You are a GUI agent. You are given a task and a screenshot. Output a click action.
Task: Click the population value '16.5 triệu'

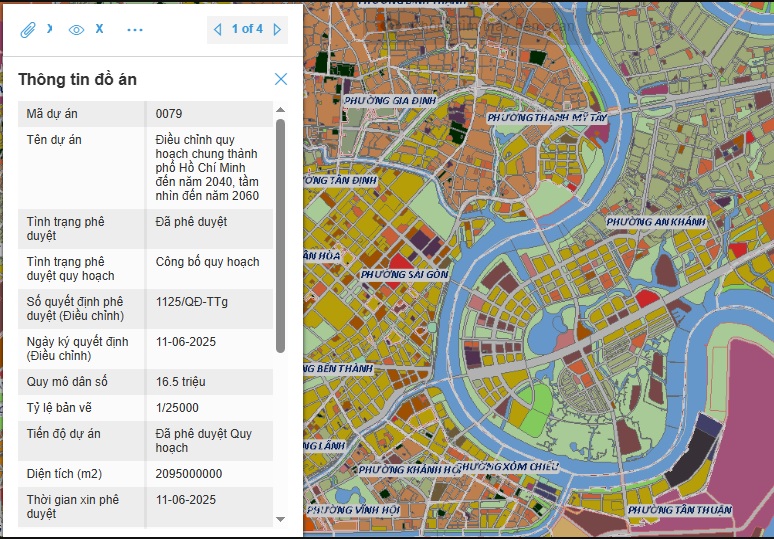pyautogui.click(x=181, y=382)
